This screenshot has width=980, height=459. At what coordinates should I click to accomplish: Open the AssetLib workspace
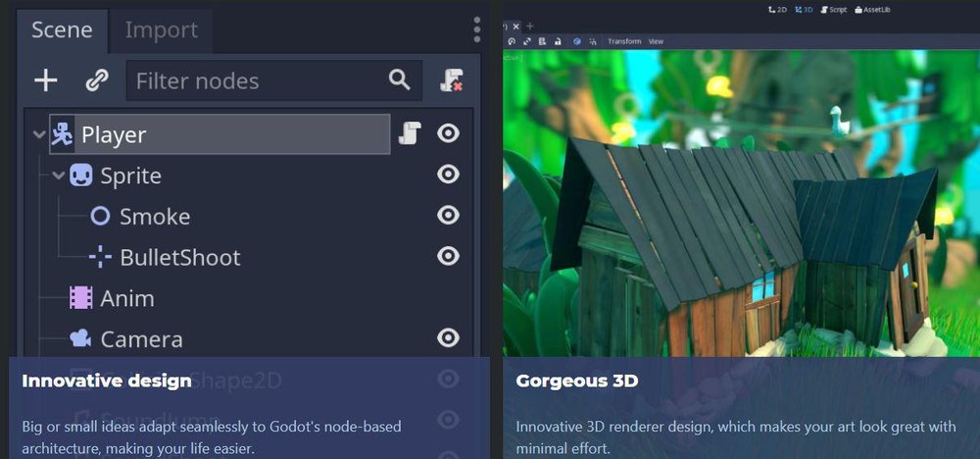pyautogui.click(x=872, y=10)
